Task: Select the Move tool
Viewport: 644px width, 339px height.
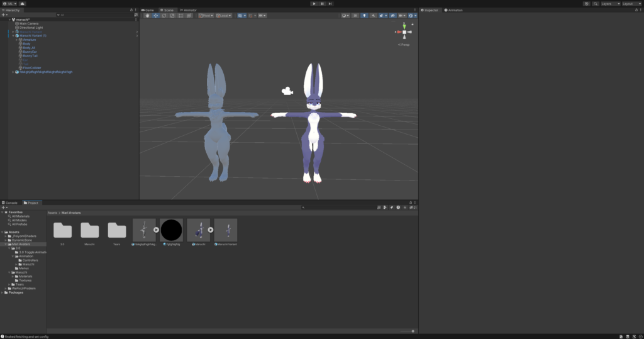Action: click(155, 15)
